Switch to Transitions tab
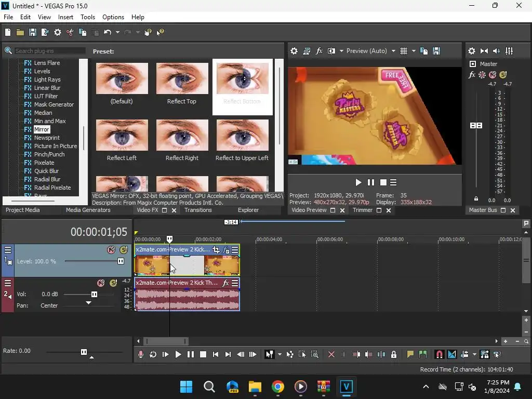 pos(198,210)
